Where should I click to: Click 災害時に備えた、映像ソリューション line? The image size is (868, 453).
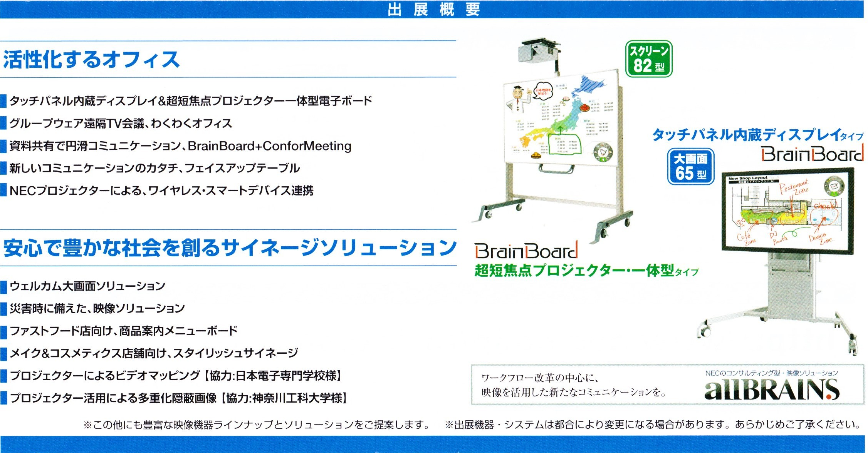tap(97, 308)
